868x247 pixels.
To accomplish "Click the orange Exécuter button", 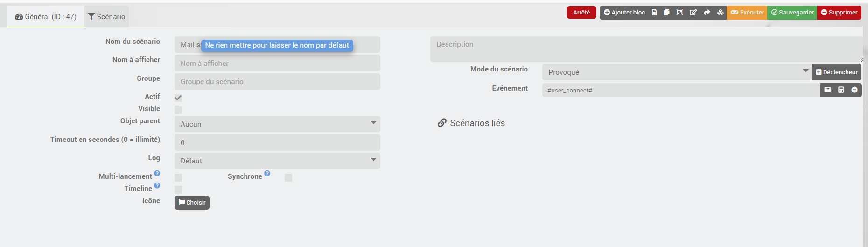I will point(747,13).
